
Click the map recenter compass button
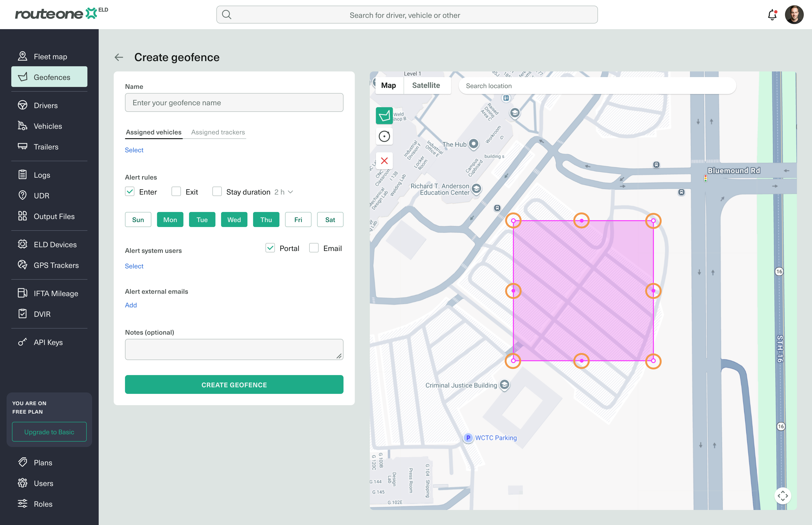[783, 496]
